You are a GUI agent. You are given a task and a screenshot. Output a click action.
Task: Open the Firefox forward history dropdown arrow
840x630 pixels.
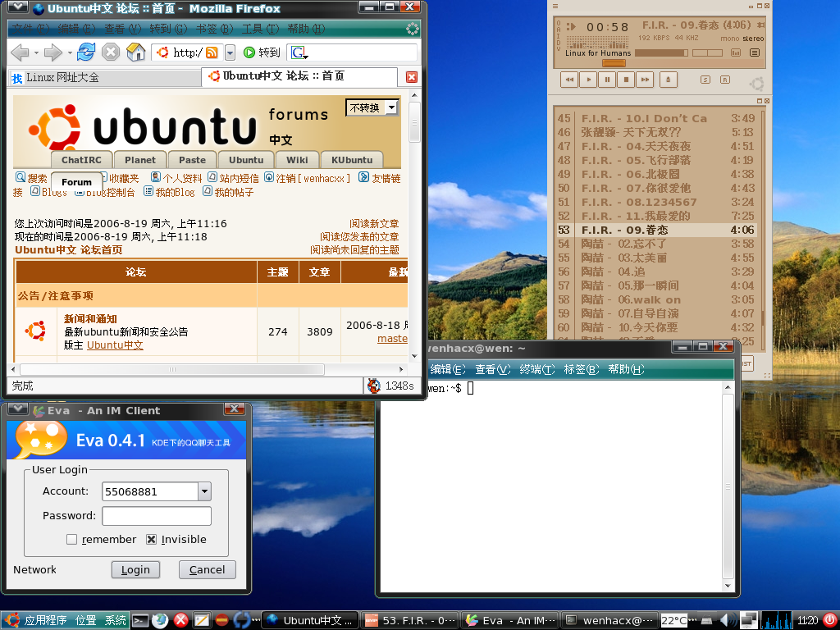tap(70, 52)
